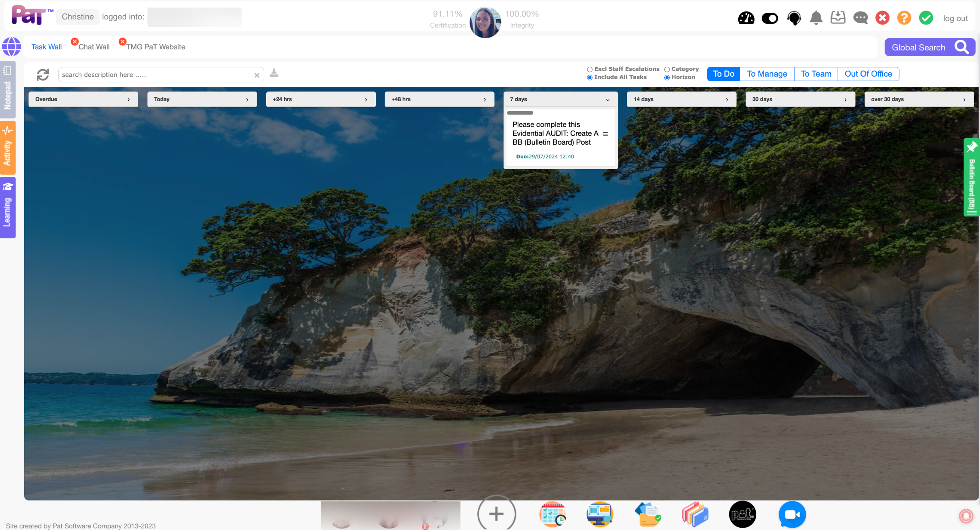Open the orange help question mark
The image size is (980, 530).
coord(904,18)
